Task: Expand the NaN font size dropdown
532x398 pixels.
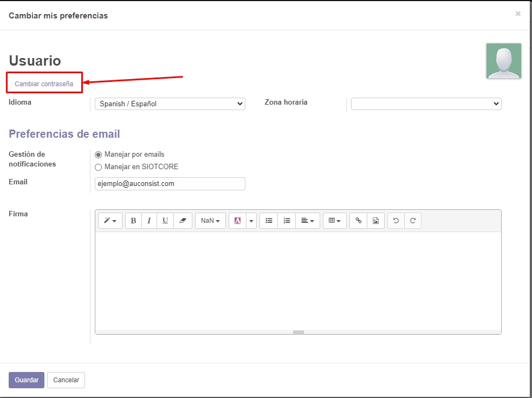Action: pos(210,221)
